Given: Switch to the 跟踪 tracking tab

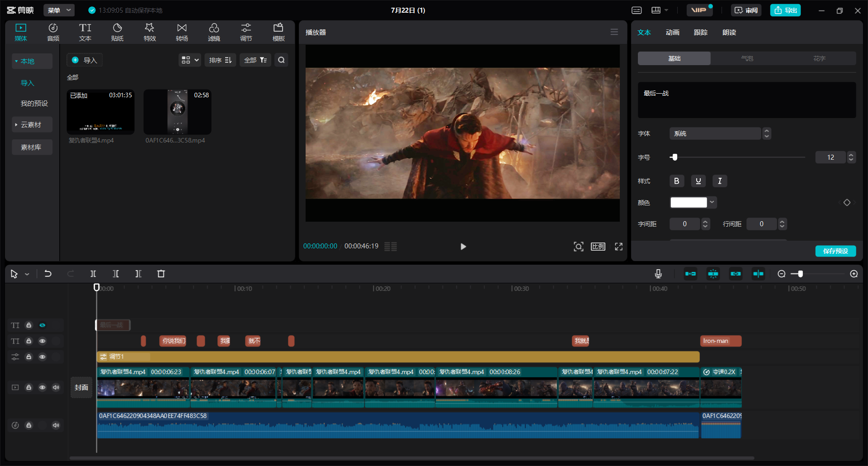Looking at the screenshot, I should [x=701, y=33].
